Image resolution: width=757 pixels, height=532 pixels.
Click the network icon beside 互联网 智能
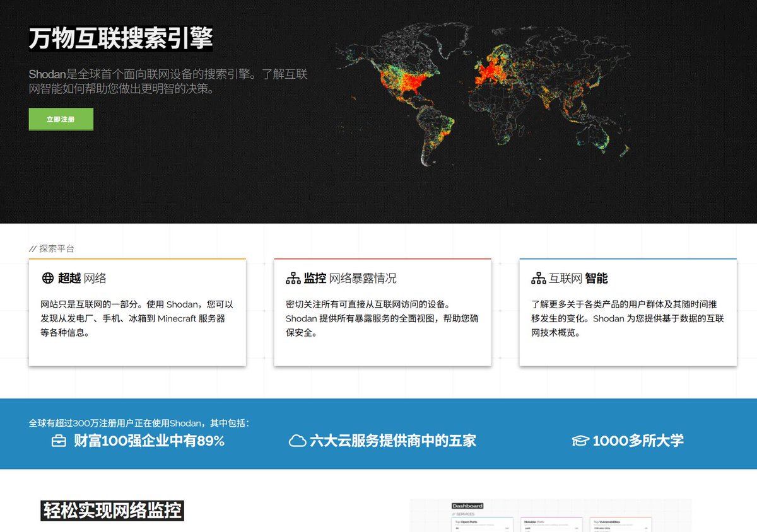[539, 278]
